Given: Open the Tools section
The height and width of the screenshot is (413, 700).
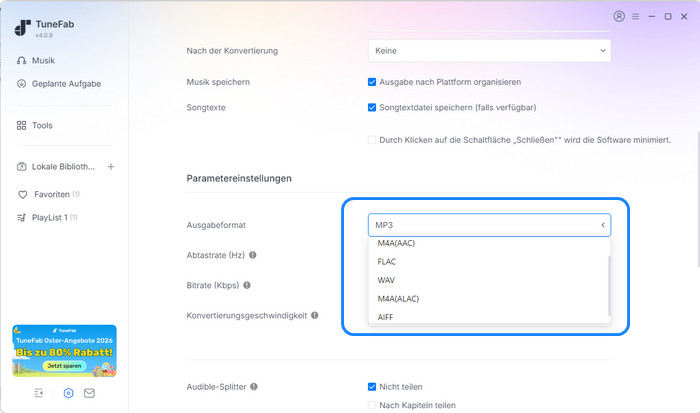Looking at the screenshot, I should pos(34,125).
